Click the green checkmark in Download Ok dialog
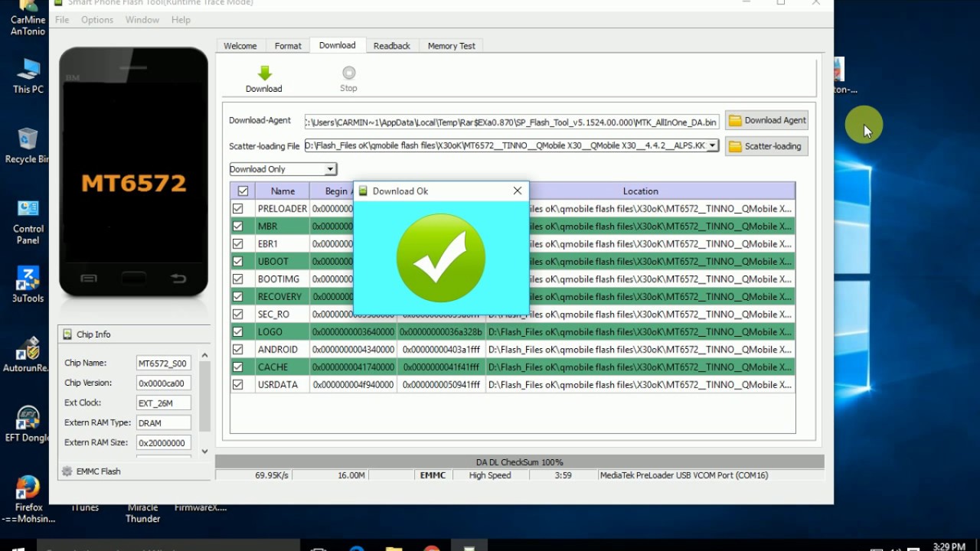980x551 pixels. pos(441,257)
